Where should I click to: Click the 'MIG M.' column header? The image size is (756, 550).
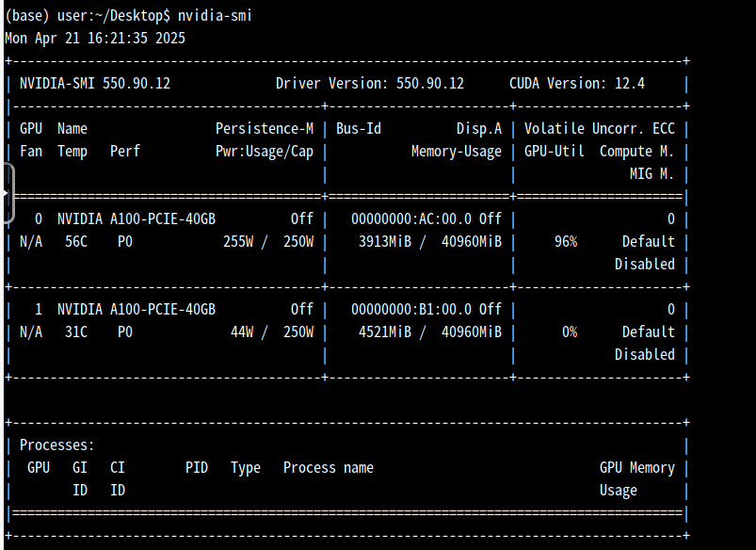click(652, 173)
